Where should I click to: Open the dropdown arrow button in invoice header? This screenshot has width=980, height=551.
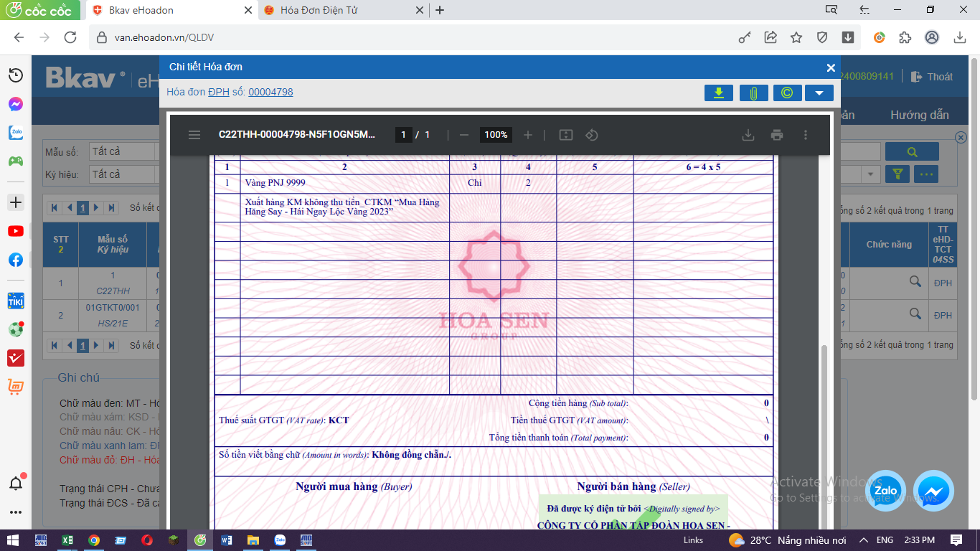click(x=819, y=93)
